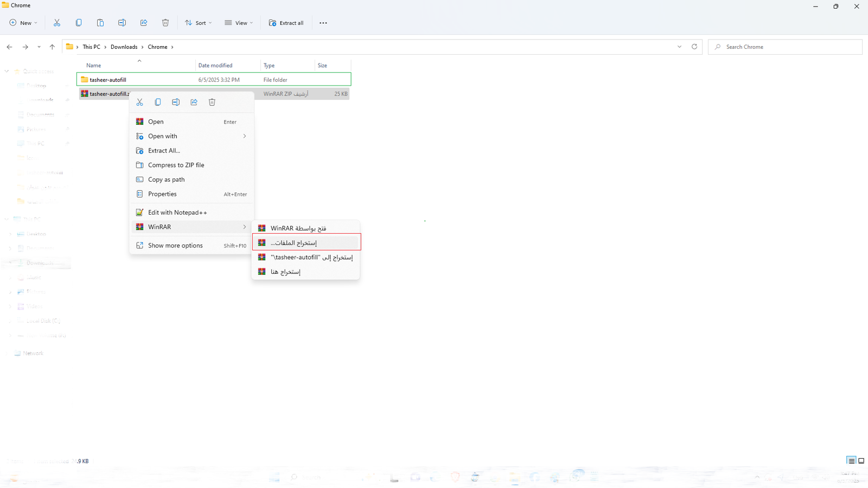This screenshot has width=868, height=488.
Task: Click the Delete trash icon in the context menu
Action: [212, 102]
